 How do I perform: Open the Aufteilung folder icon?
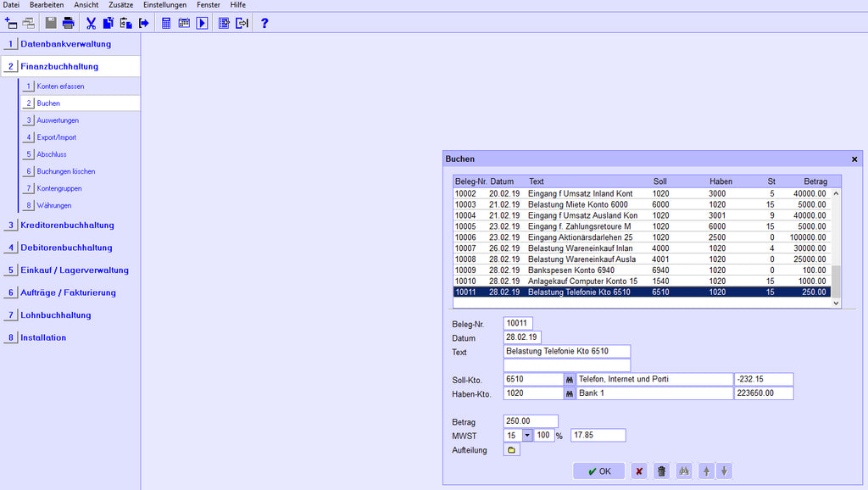(x=511, y=450)
